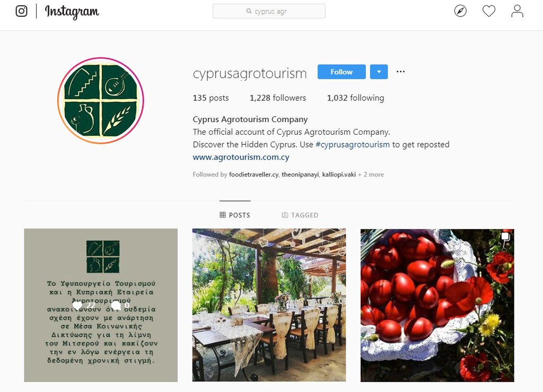Click the multi-photo icon on eggs post
The image size is (543, 392).
(505, 237)
